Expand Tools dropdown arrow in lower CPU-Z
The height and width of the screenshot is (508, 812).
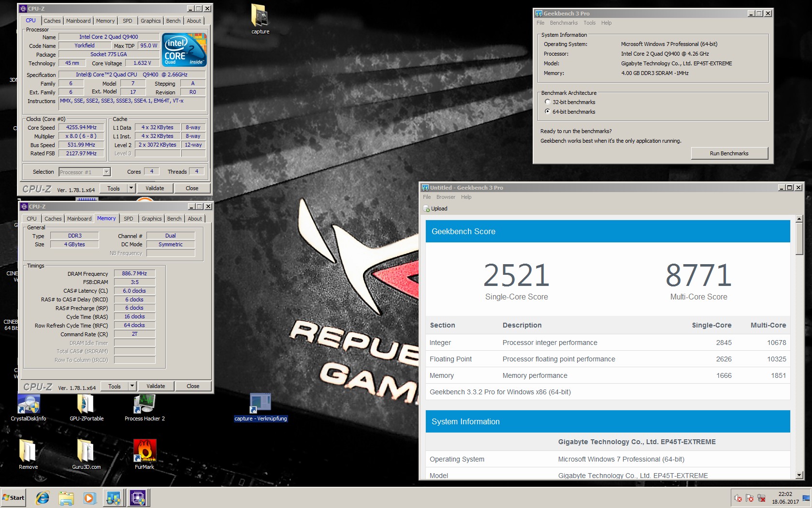pyautogui.click(x=132, y=386)
